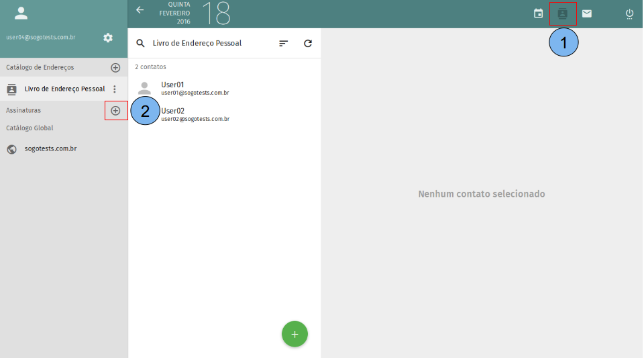Open the Calendar module icon
644x358 pixels.
[538, 13]
